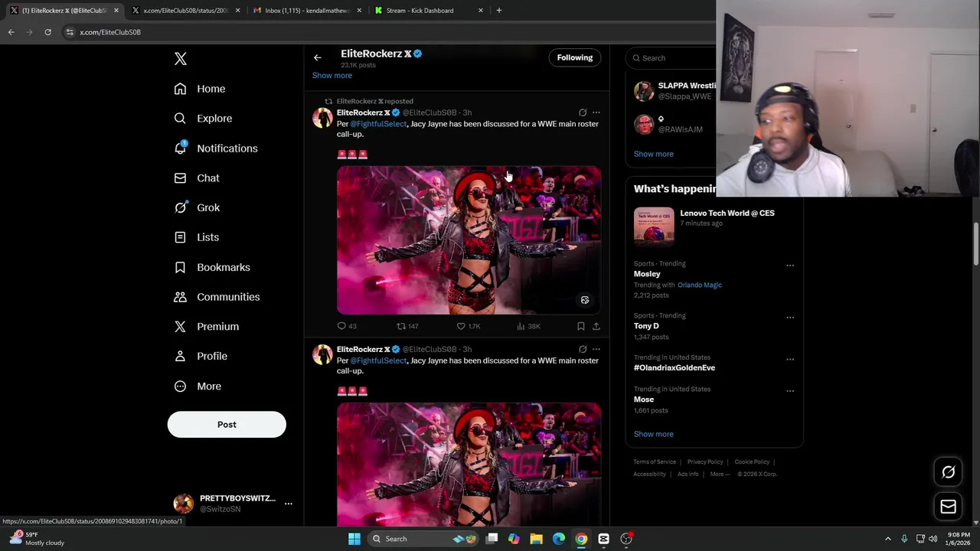Open Cookie Policy footer link
The image size is (980, 551).
point(752,462)
